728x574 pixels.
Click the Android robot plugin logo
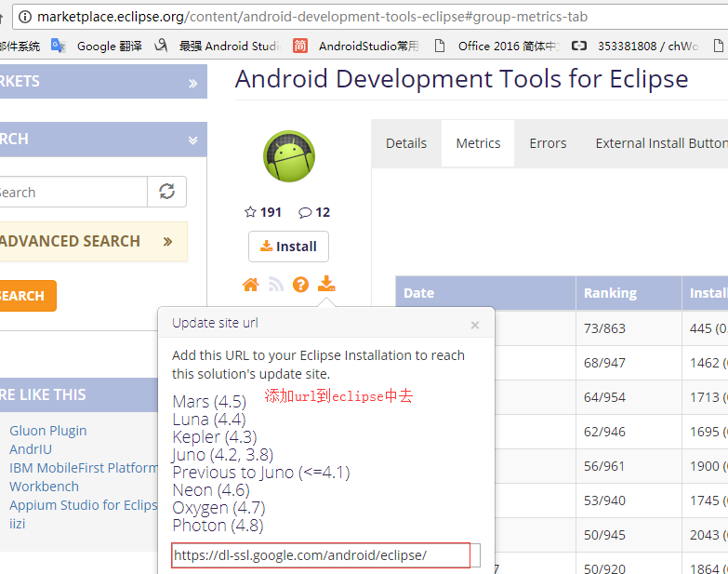[289, 156]
